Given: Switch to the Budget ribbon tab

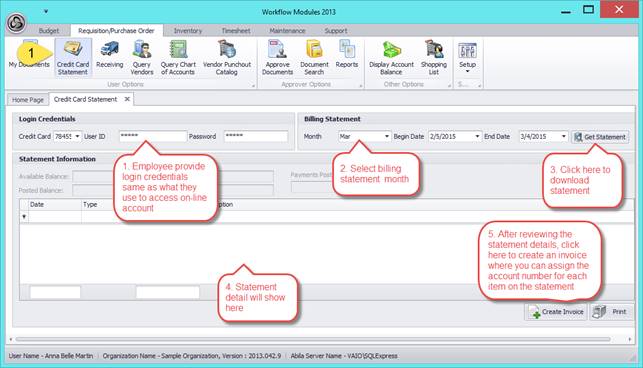Looking at the screenshot, I should coord(49,31).
